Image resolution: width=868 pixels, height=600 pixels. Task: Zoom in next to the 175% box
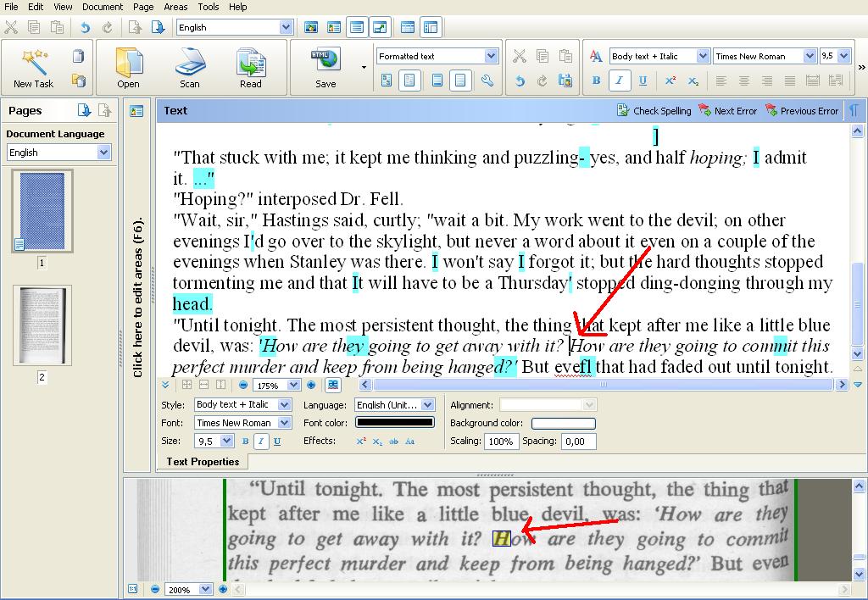click(x=311, y=385)
